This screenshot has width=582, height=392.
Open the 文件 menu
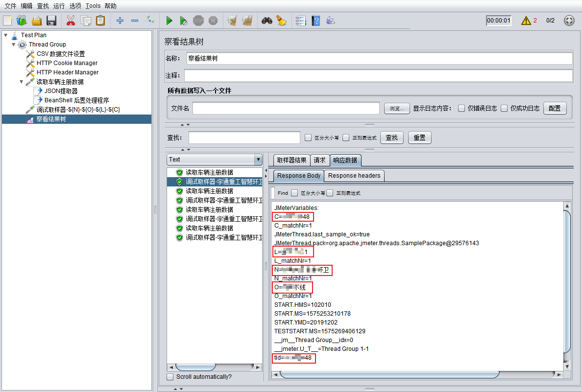[10, 6]
